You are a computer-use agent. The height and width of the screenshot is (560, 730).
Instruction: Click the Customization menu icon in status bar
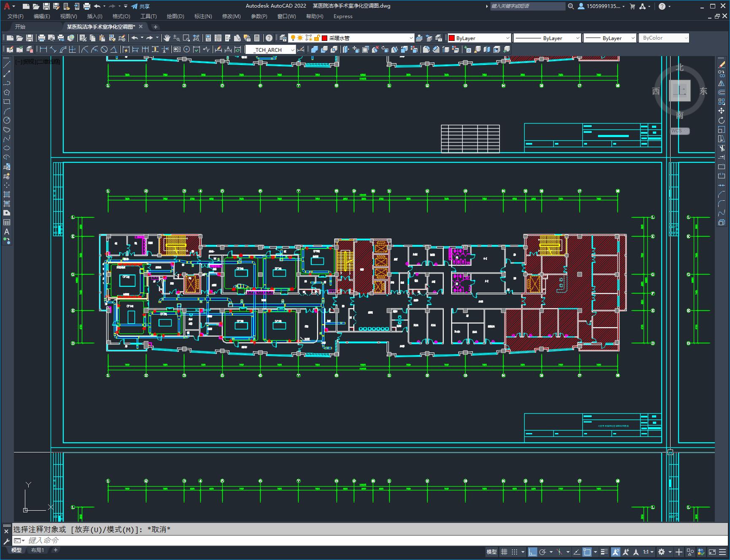point(722,552)
